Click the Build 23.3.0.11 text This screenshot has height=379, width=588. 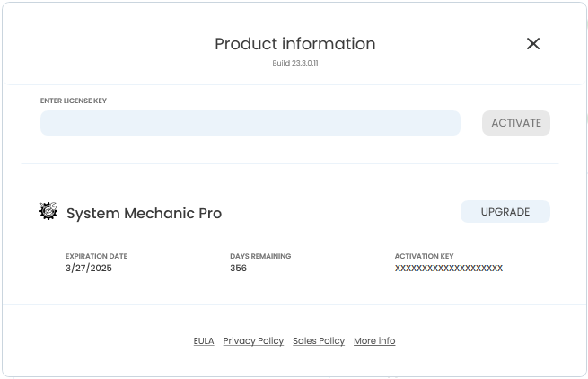(295, 63)
